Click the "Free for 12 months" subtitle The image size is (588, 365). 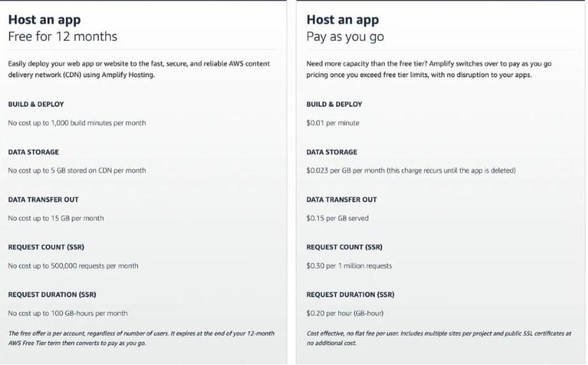click(x=62, y=36)
